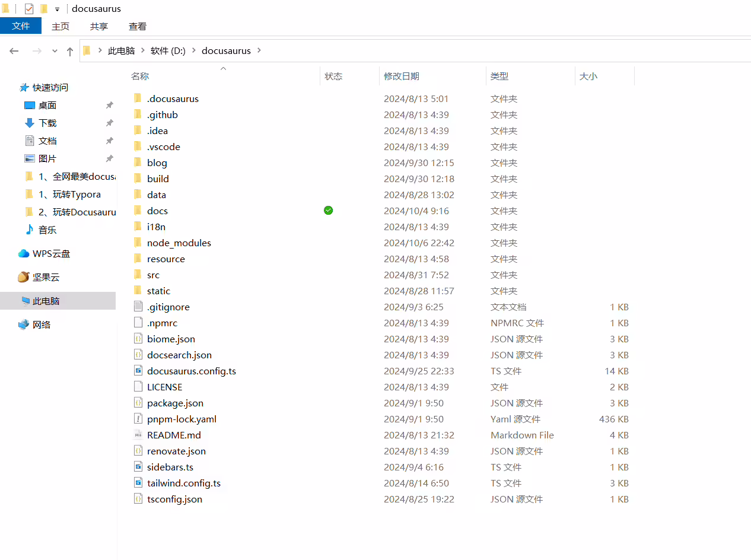
Task: Expand the chevron after 此电脑 in address bar
Action: point(142,51)
